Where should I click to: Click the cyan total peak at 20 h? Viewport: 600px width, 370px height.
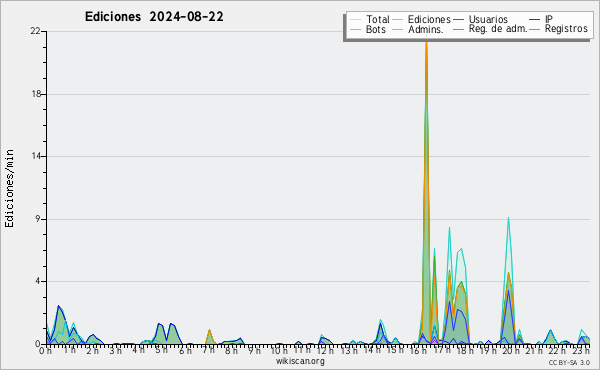pos(508,218)
